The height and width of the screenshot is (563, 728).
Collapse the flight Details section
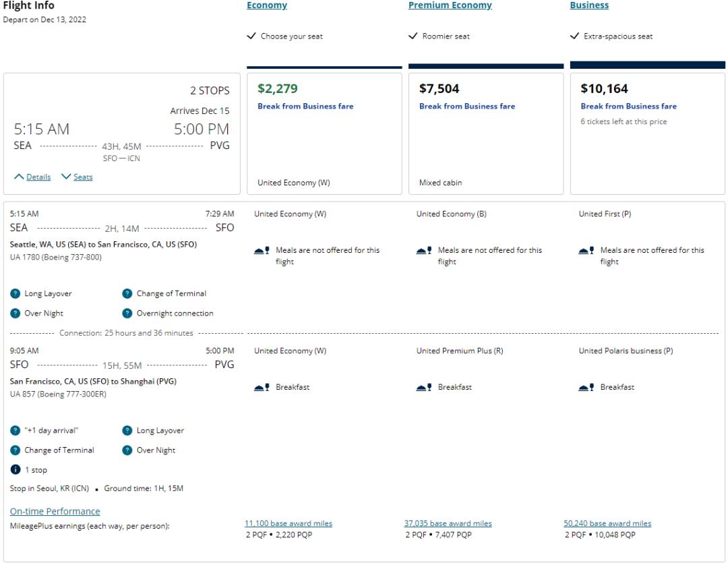click(x=33, y=177)
